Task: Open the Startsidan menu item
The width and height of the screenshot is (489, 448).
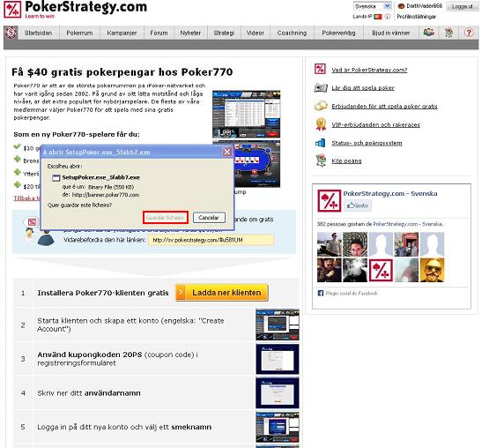Action: 39,33
